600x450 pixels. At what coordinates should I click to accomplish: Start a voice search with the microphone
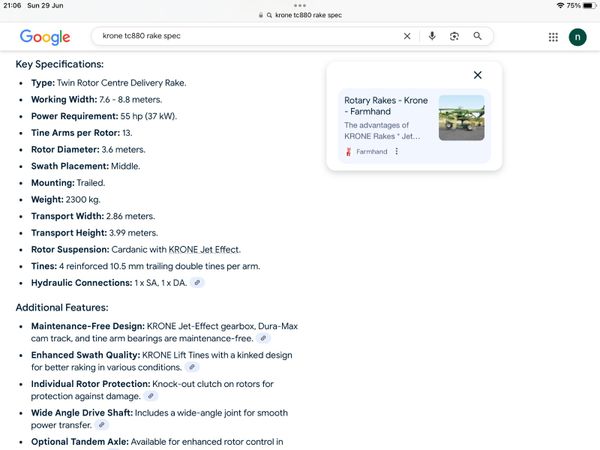432,36
